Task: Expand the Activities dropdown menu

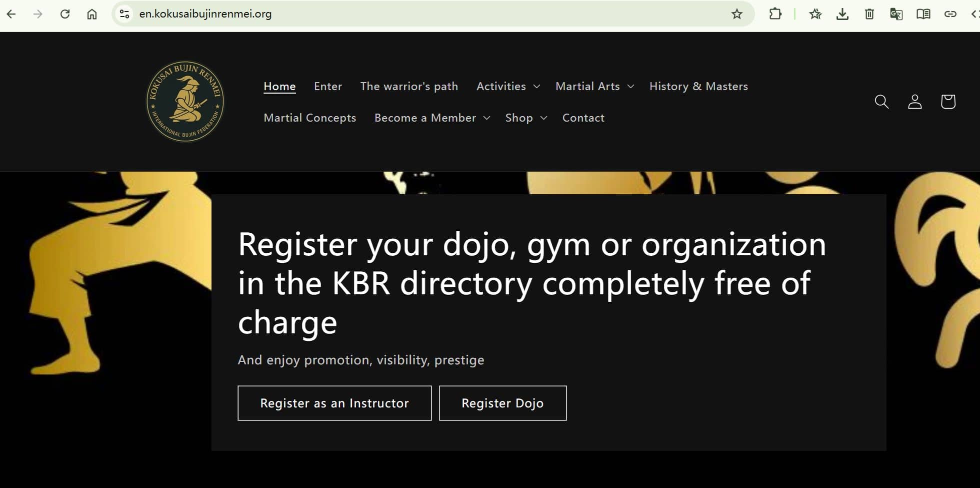Action: 508,86
